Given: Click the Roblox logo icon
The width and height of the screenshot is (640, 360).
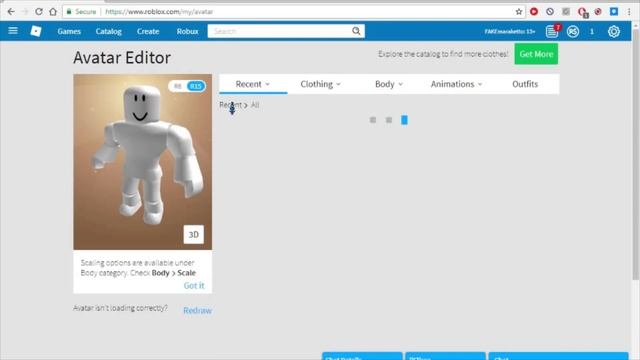Looking at the screenshot, I should point(36,31).
